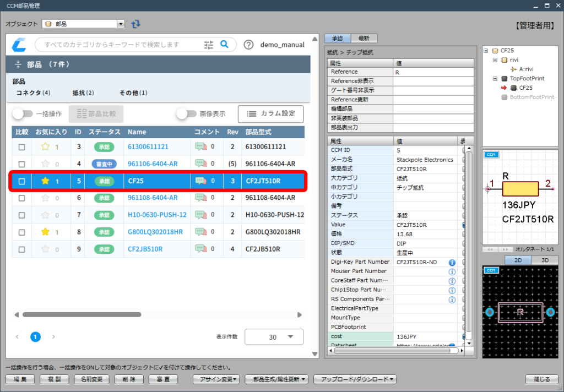This screenshot has height=392, width=564.
Task: Collapse the rivi tree node
Action: click(x=495, y=60)
